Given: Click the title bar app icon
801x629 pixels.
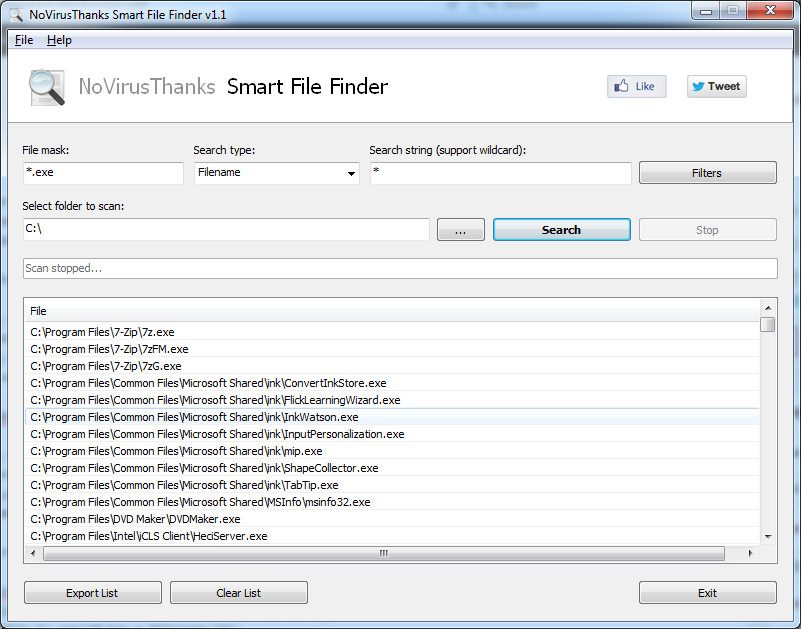Looking at the screenshot, I should pos(16,14).
